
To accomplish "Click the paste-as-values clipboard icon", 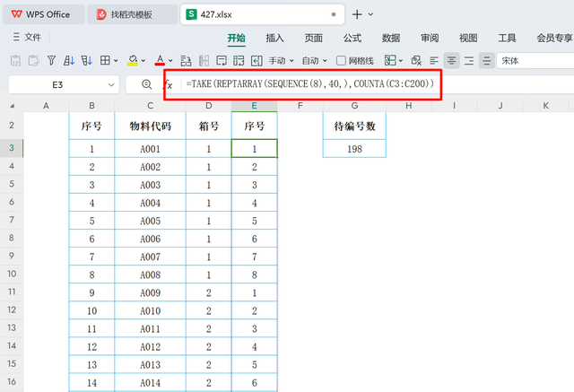I will pyautogui.click(x=15, y=60).
